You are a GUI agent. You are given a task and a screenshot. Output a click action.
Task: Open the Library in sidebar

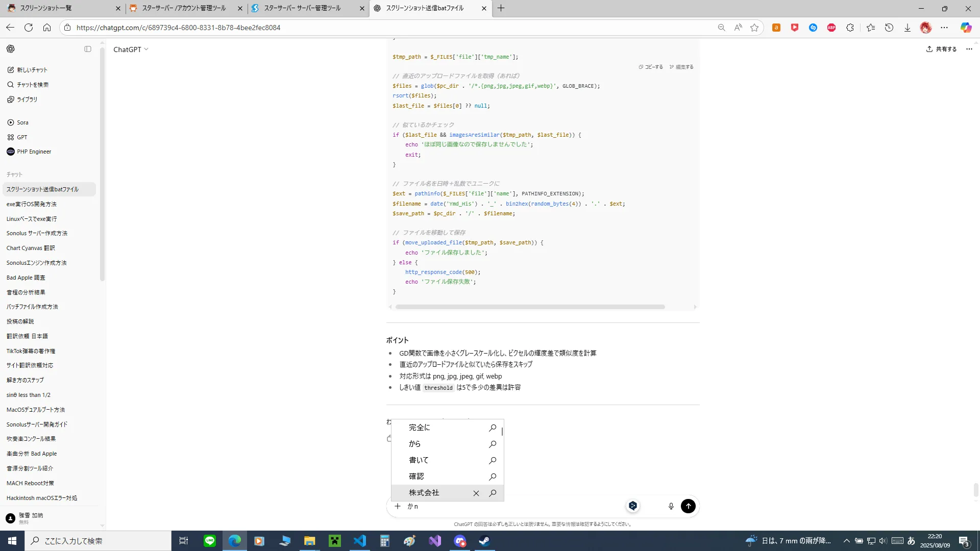pos(27,99)
